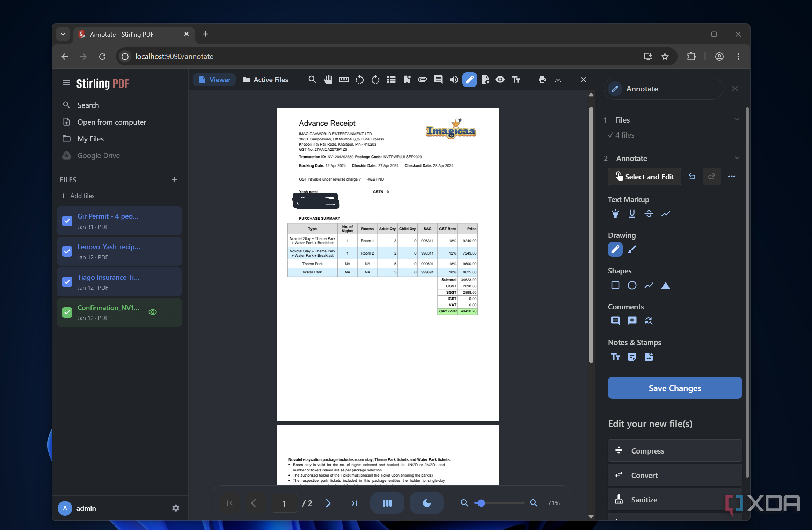Uncheck the Tiago Insurance file checkbox
The width and height of the screenshot is (812, 530).
click(x=67, y=281)
